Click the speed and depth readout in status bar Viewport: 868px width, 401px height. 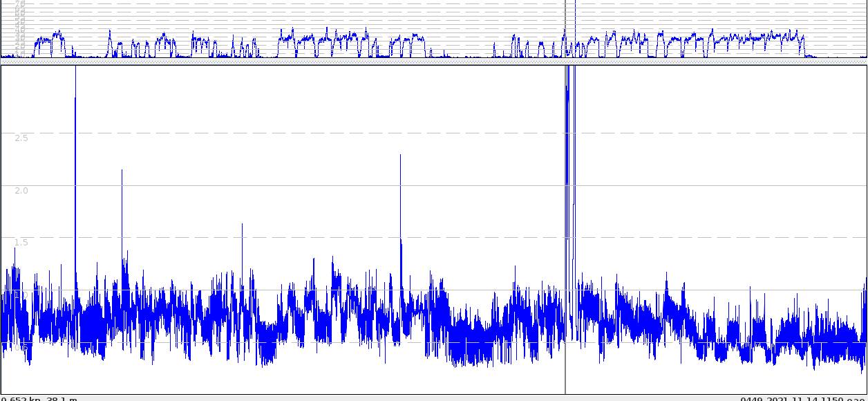coord(39,398)
